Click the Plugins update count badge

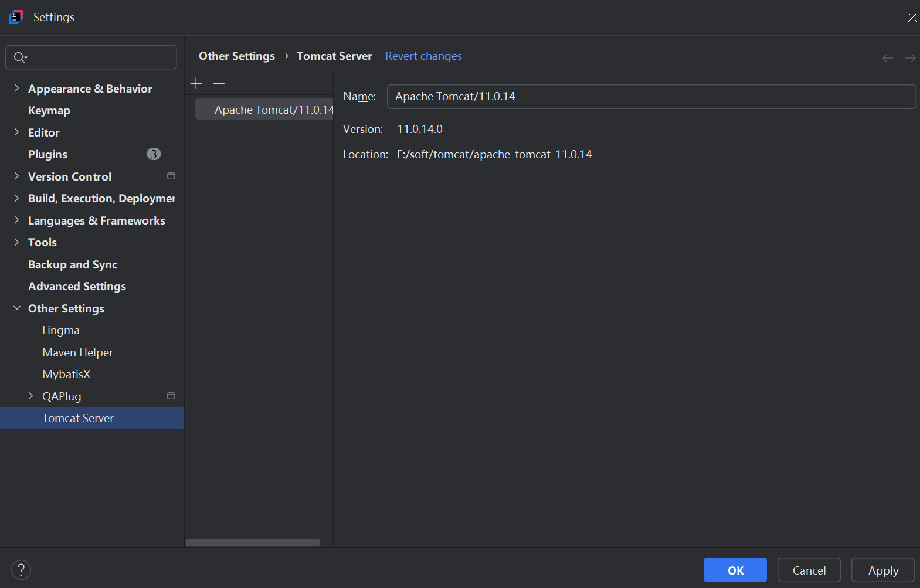pos(154,154)
